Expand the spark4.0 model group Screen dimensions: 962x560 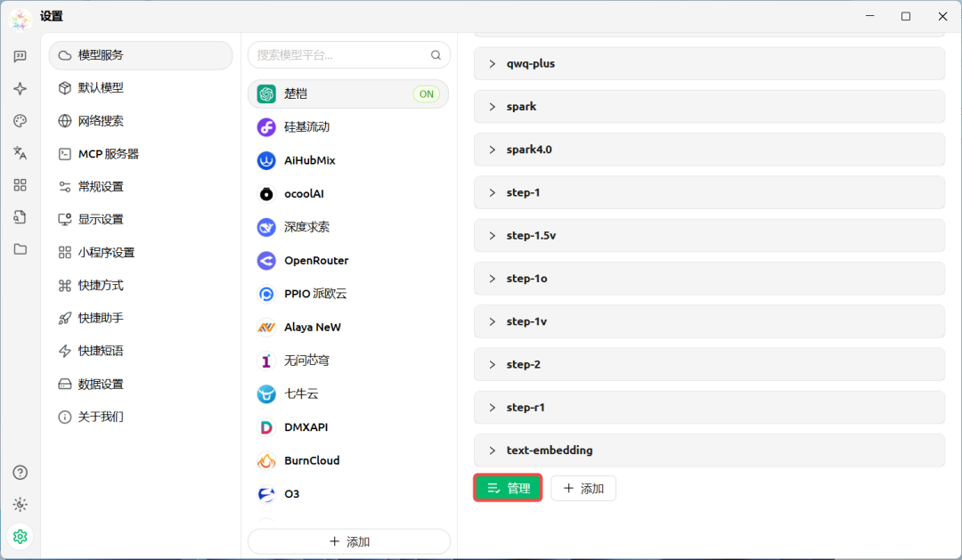tap(709, 150)
